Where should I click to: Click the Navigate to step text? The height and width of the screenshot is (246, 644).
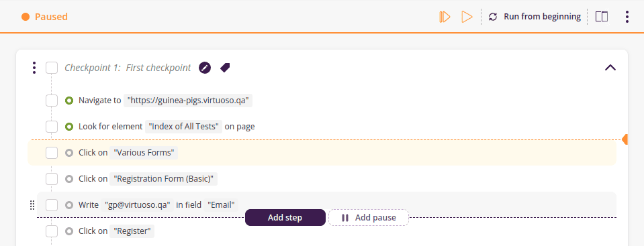click(x=100, y=101)
